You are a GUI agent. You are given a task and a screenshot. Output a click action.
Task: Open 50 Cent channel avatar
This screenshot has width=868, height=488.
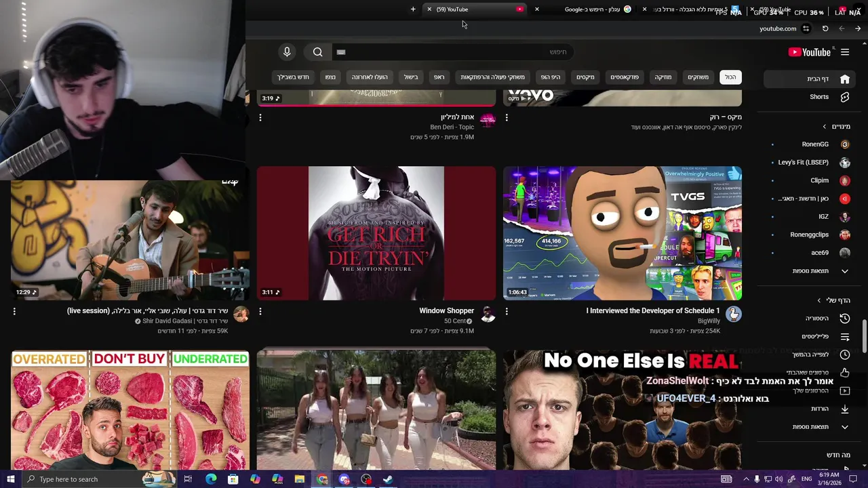[488, 314]
